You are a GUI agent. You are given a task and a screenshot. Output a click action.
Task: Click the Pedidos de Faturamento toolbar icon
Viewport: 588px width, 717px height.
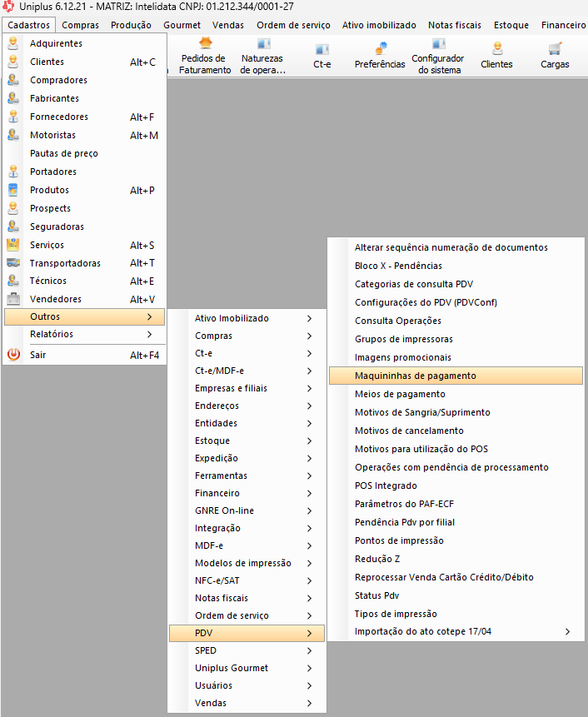click(205, 44)
